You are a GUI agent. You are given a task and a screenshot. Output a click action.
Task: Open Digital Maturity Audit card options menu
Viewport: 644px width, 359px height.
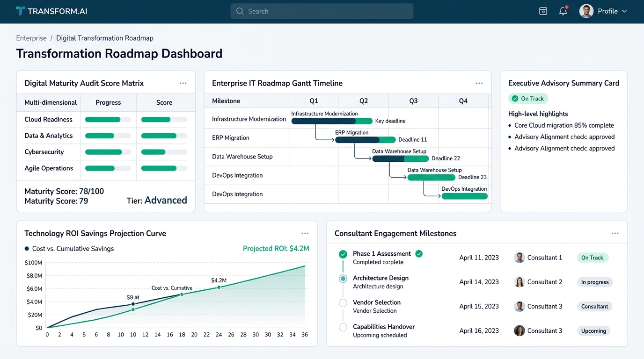pyautogui.click(x=183, y=83)
